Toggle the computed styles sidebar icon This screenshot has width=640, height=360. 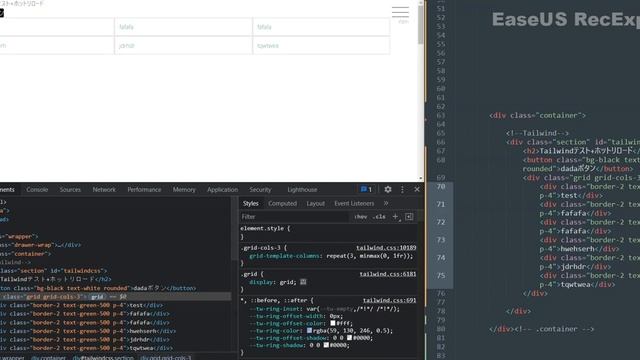[409, 217]
